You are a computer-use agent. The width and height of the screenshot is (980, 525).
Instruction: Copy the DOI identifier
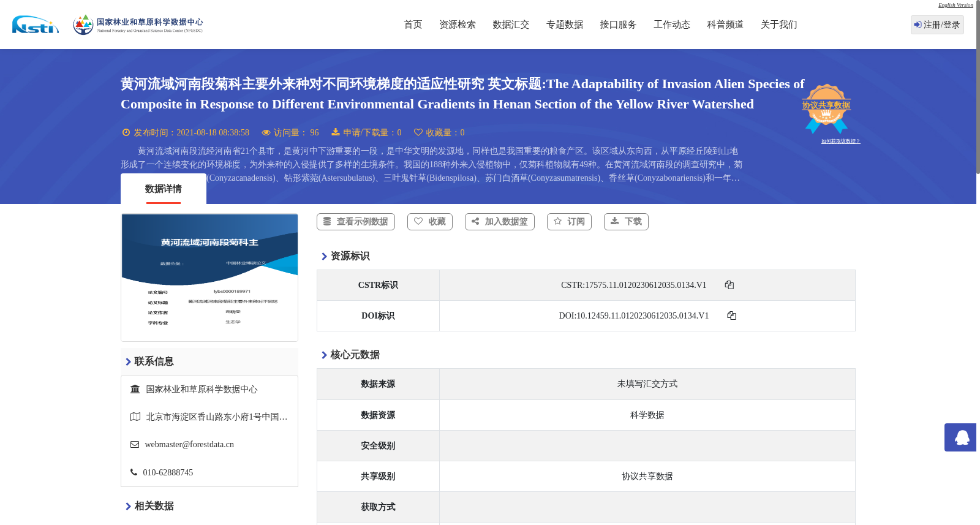[x=731, y=315]
